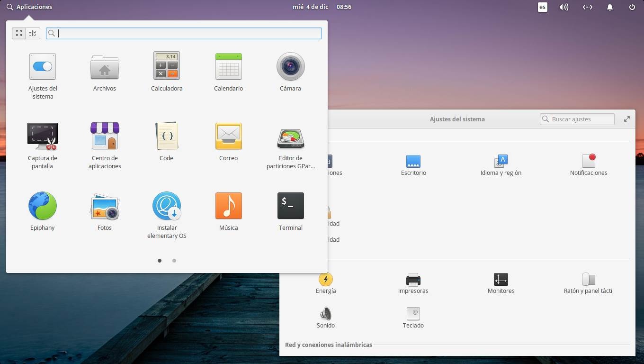Switch launcher to grid view
The width and height of the screenshot is (644, 364).
[x=19, y=33]
